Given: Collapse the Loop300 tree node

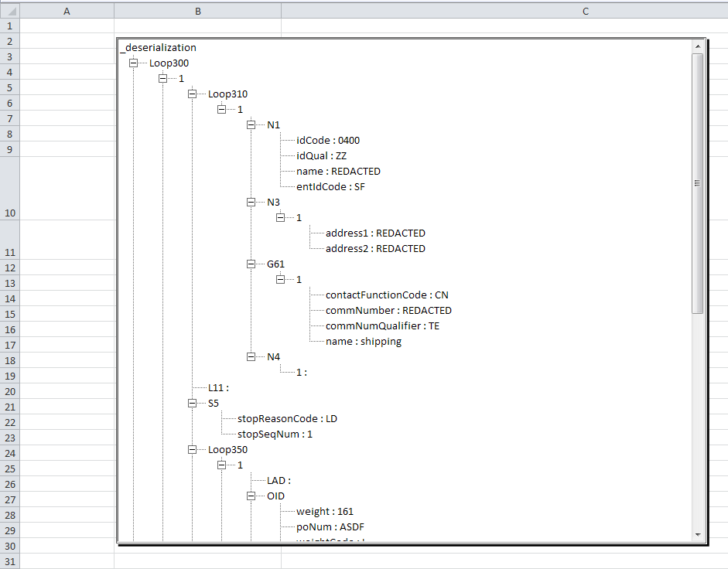Looking at the screenshot, I should (x=133, y=63).
